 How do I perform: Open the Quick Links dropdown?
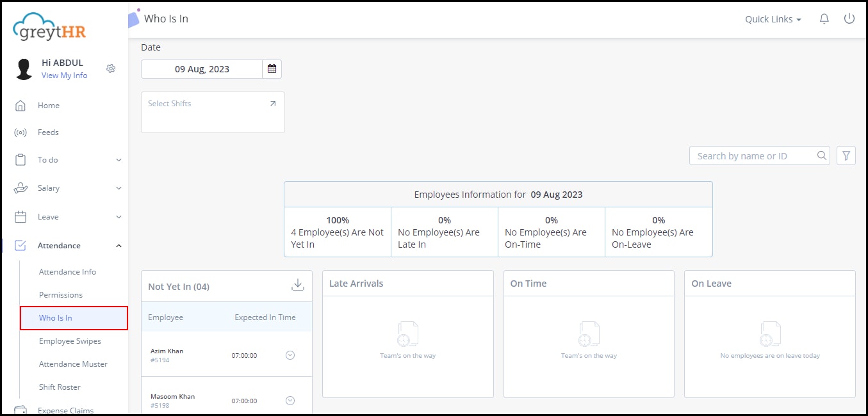[773, 19]
